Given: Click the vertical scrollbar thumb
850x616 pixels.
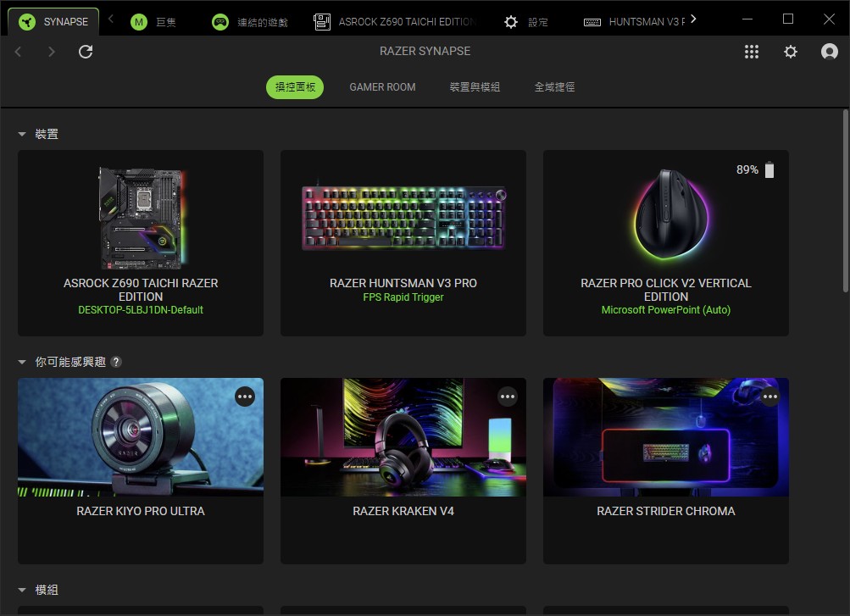Looking at the screenshot, I should point(845,201).
